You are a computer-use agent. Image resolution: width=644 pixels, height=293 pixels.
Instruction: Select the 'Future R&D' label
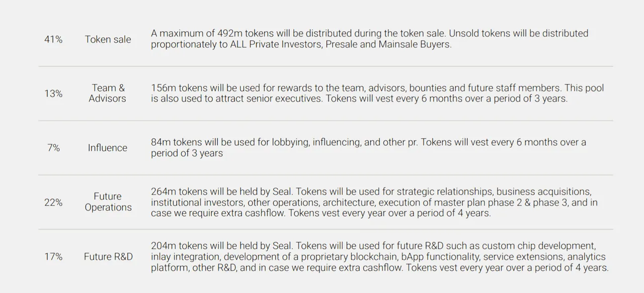click(108, 256)
